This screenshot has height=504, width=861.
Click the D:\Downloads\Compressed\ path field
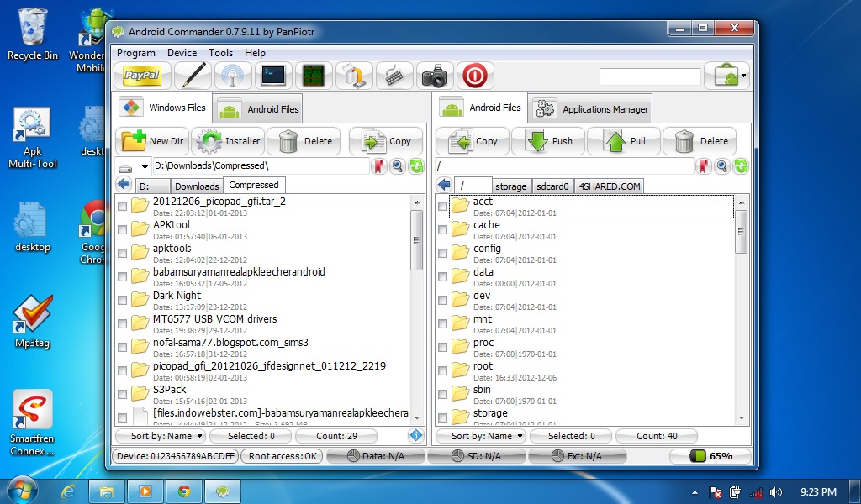click(x=261, y=165)
